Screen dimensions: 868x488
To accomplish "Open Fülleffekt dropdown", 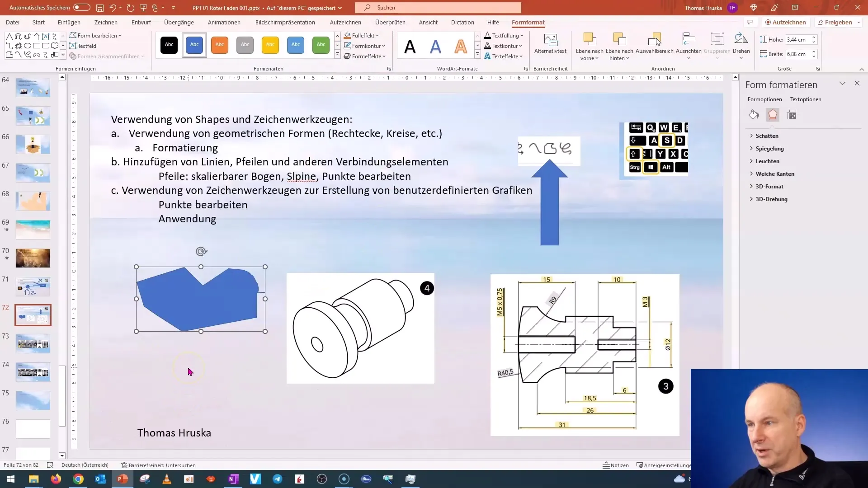I will 362,35.
